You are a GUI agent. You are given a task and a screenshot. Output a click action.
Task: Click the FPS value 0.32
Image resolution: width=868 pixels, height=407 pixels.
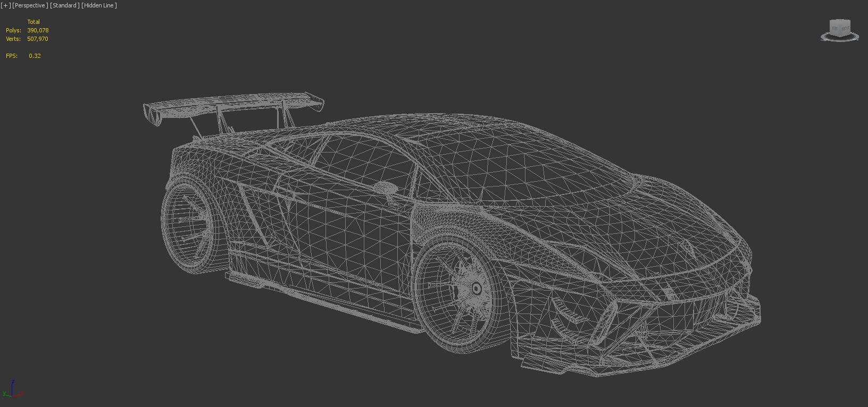pyautogui.click(x=35, y=56)
